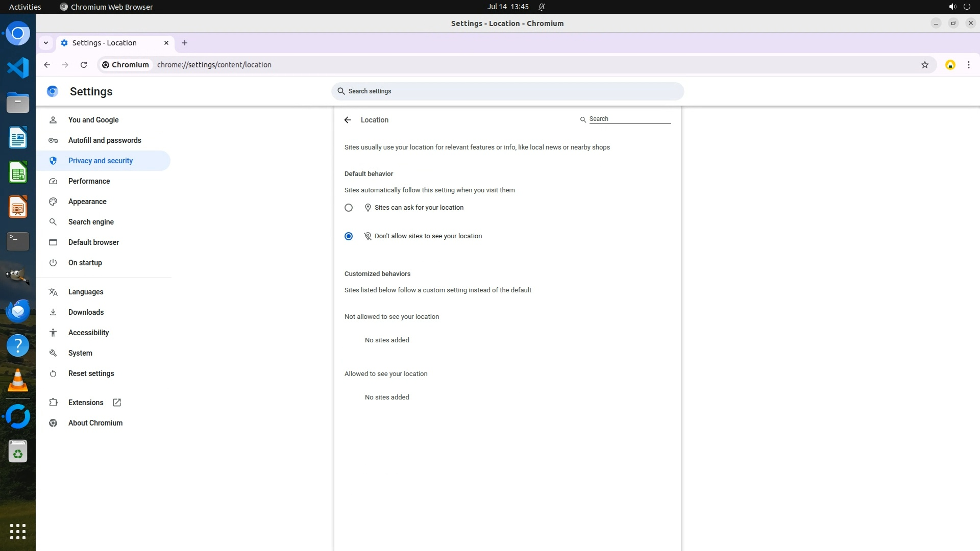
Task: Click the browser back navigation arrow
Action: pos(47,65)
